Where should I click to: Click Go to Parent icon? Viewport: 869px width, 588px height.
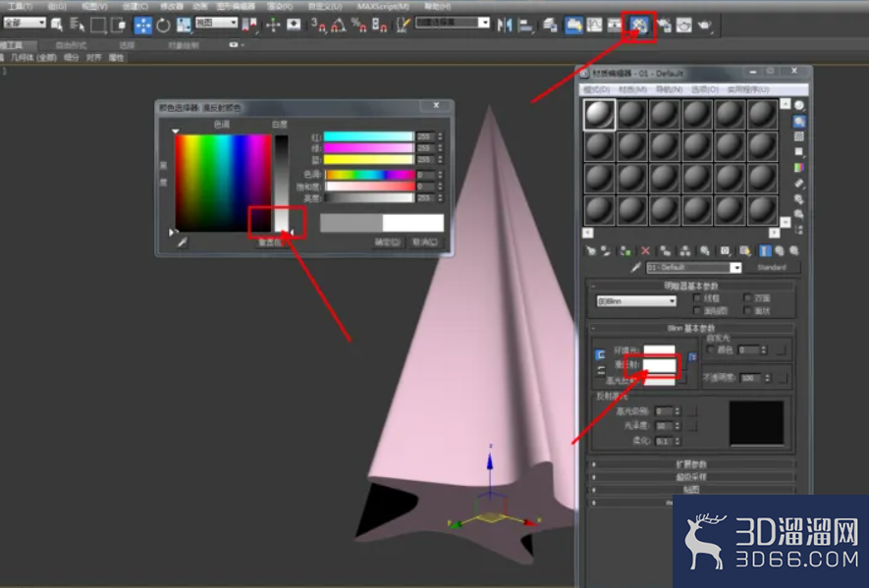click(780, 251)
